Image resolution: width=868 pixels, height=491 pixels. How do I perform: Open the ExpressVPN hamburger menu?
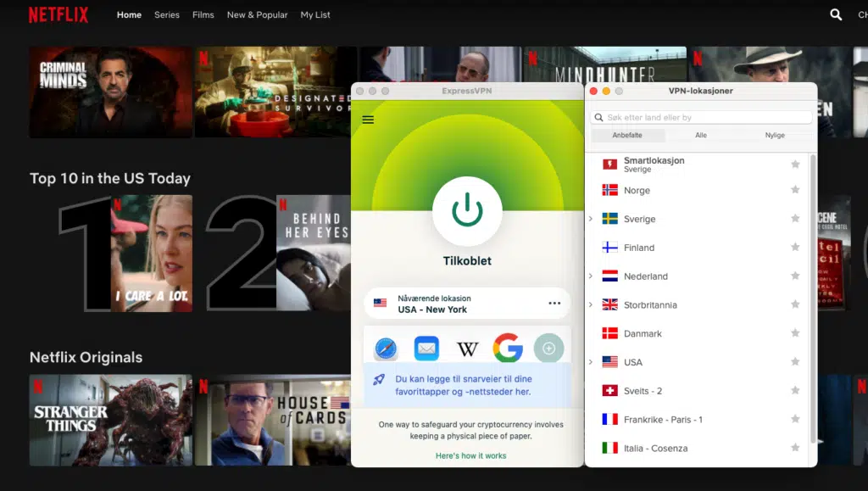pos(368,120)
